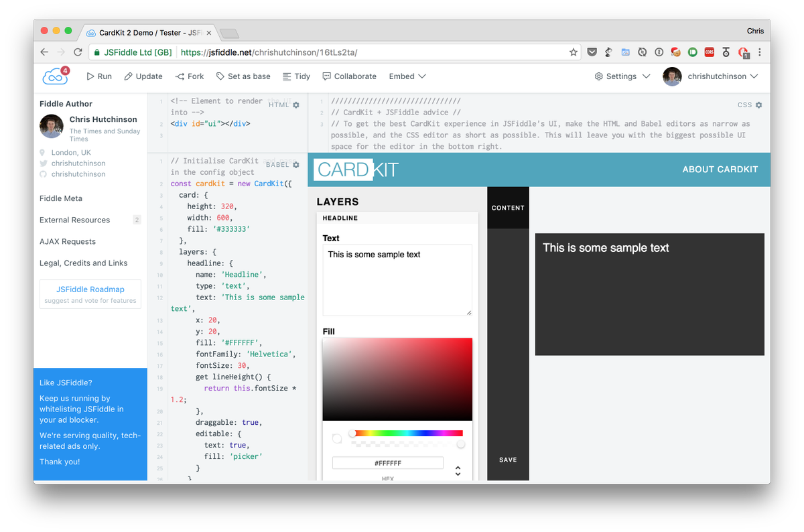Image resolution: width=804 pixels, height=532 pixels.
Task: Open chrishutchinson Twitter link
Action: [x=78, y=163]
